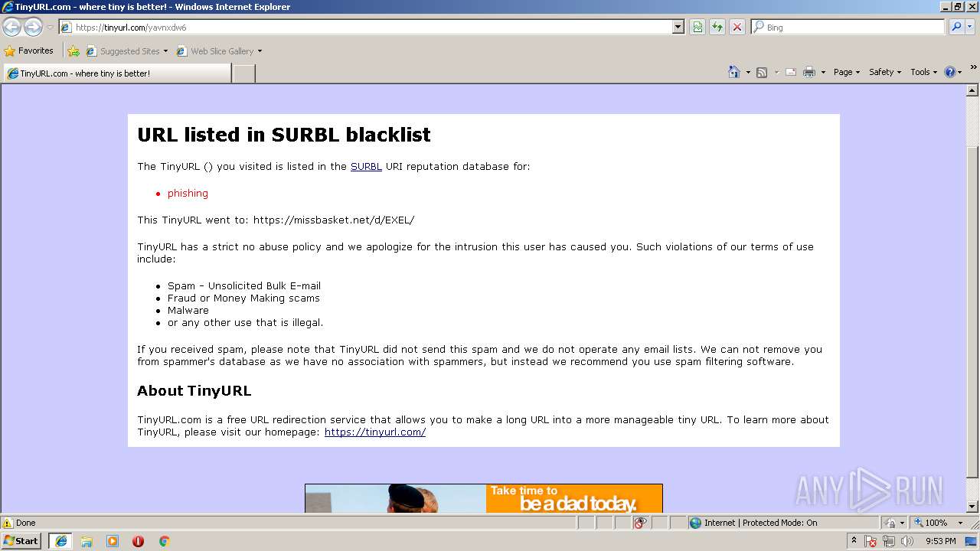Click the missbasket.net destination URL text
The width and height of the screenshot is (980, 551).
click(x=334, y=220)
